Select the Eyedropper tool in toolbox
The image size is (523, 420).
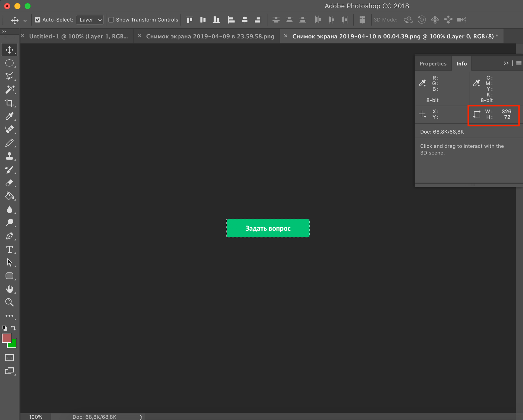click(x=10, y=116)
